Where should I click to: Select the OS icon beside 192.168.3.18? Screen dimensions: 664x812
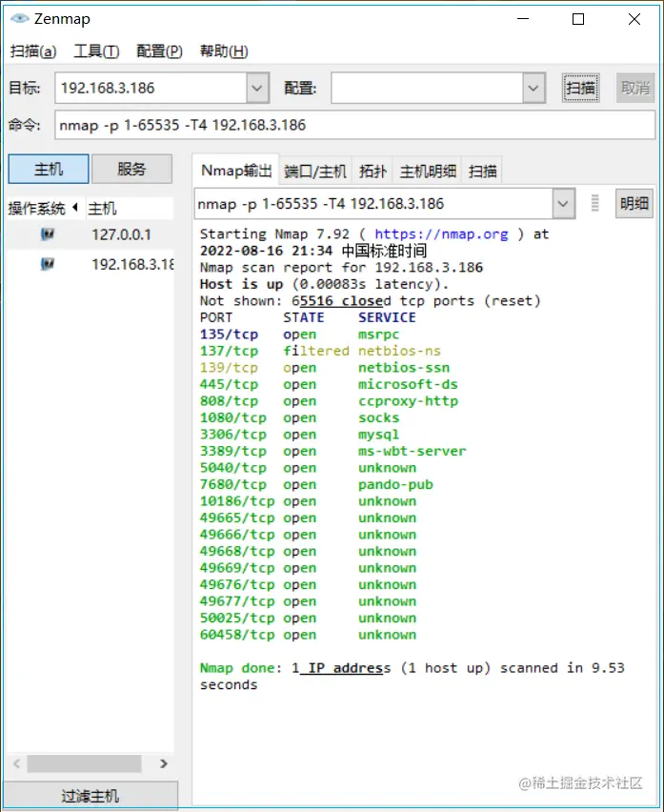[x=47, y=264]
